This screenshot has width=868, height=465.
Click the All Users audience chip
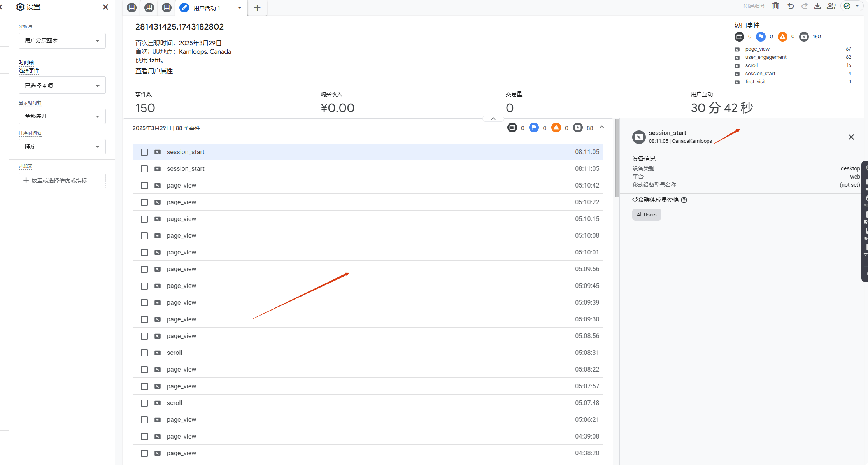646,215
